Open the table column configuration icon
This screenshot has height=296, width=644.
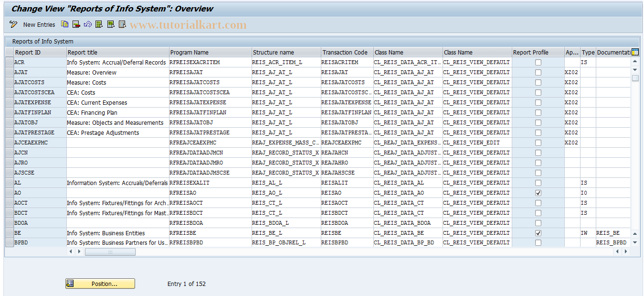click(x=635, y=52)
